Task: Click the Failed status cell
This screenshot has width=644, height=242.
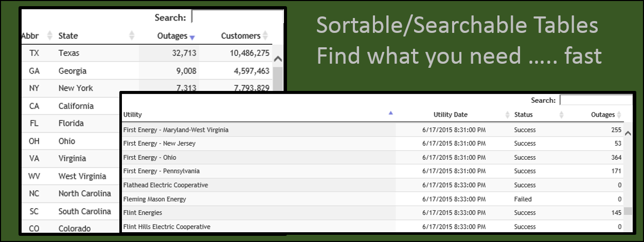Action: (523, 199)
